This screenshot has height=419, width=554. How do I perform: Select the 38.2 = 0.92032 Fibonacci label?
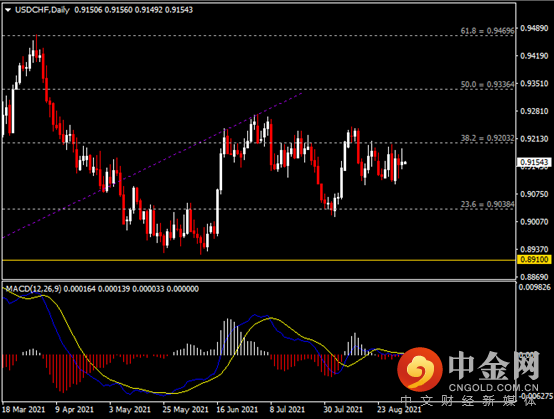487,138
